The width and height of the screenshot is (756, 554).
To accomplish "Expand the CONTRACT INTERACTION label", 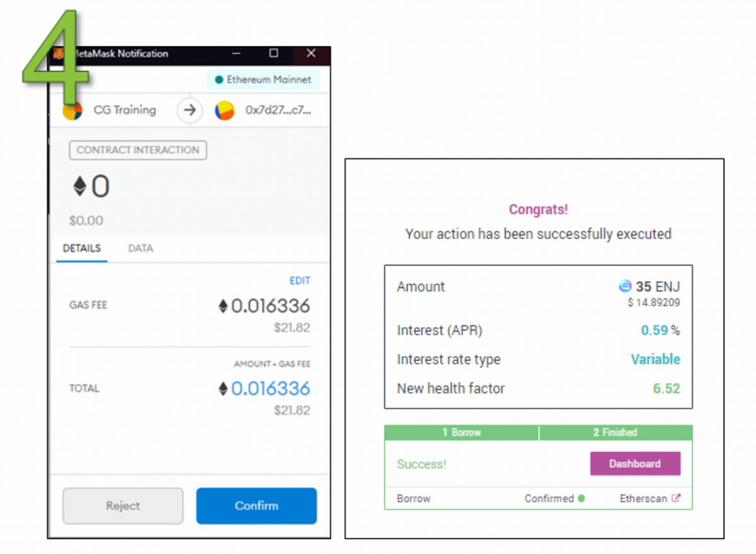I will click(x=137, y=150).
